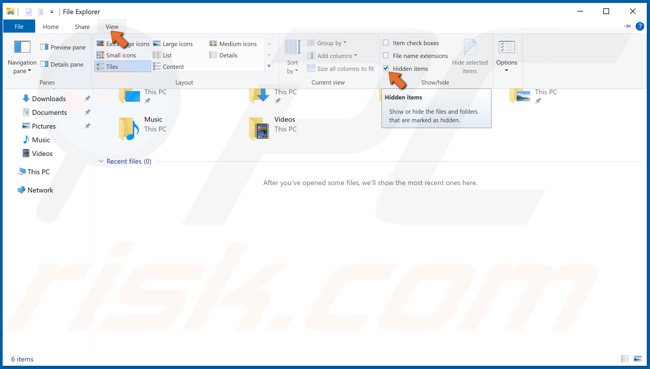Screen dimensions: 650x369
Task: Enable File name extensions
Action: [386, 55]
